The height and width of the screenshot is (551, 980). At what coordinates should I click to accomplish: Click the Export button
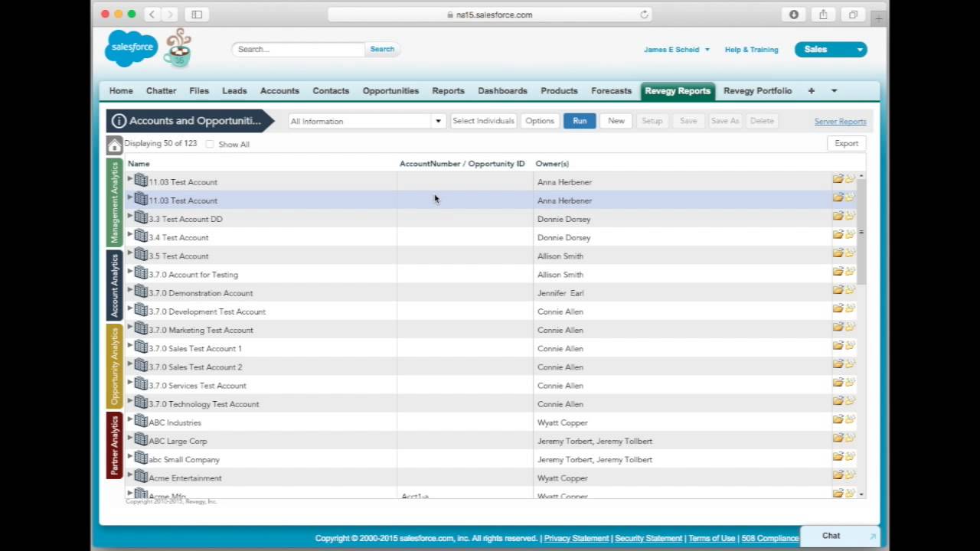click(x=846, y=143)
